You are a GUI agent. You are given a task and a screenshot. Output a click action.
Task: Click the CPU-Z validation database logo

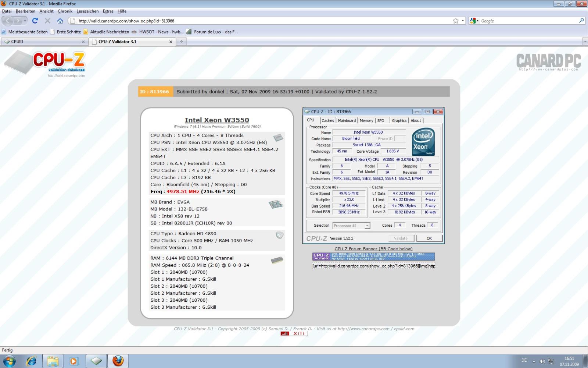point(45,63)
